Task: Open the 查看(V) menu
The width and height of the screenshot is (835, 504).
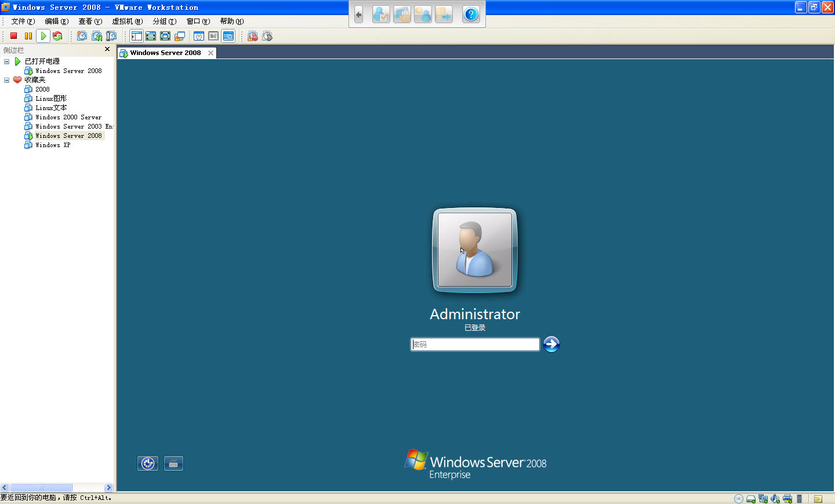Action: click(x=90, y=21)
